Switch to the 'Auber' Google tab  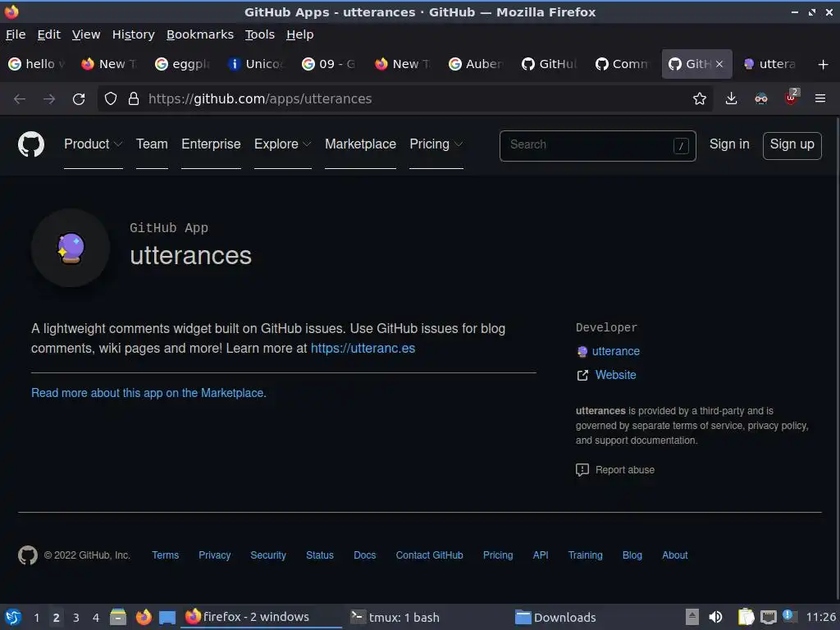pyautogui.click(x=477, y=64)
